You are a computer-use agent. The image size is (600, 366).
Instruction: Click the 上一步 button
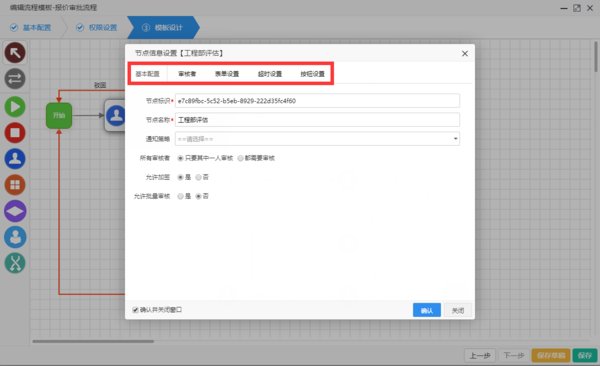pos(480,356)
